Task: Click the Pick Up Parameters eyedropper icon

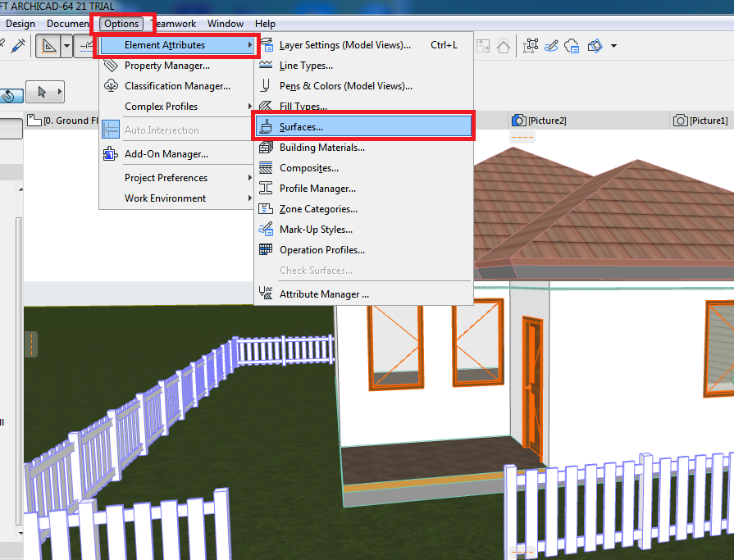Action: pyautogui.click(x=2, y=43)
